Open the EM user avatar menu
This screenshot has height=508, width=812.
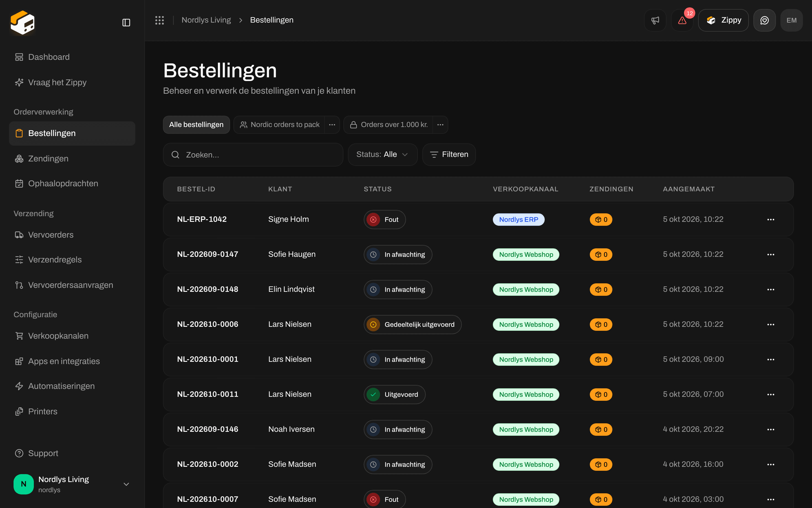coord(791,20)
